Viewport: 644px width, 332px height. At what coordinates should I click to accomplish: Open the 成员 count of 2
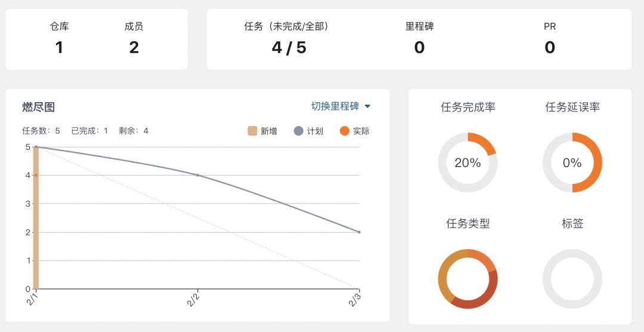(x=134, y=47)
